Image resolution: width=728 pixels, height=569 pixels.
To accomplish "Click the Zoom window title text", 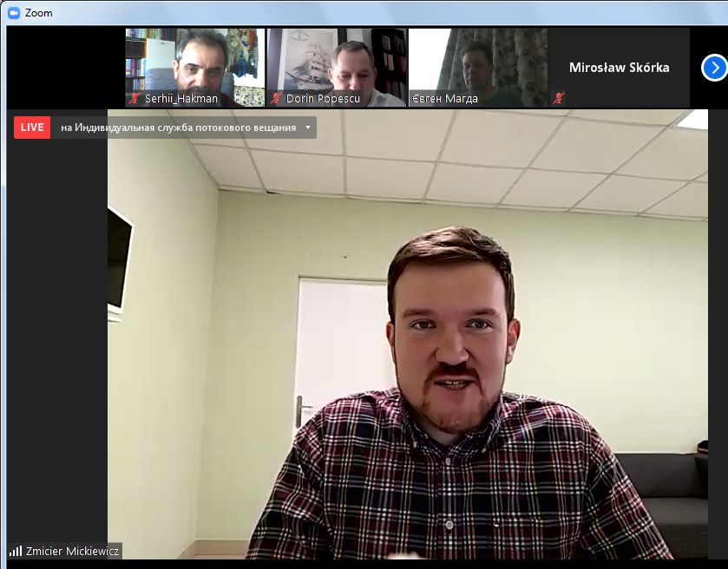I will 39,13.
